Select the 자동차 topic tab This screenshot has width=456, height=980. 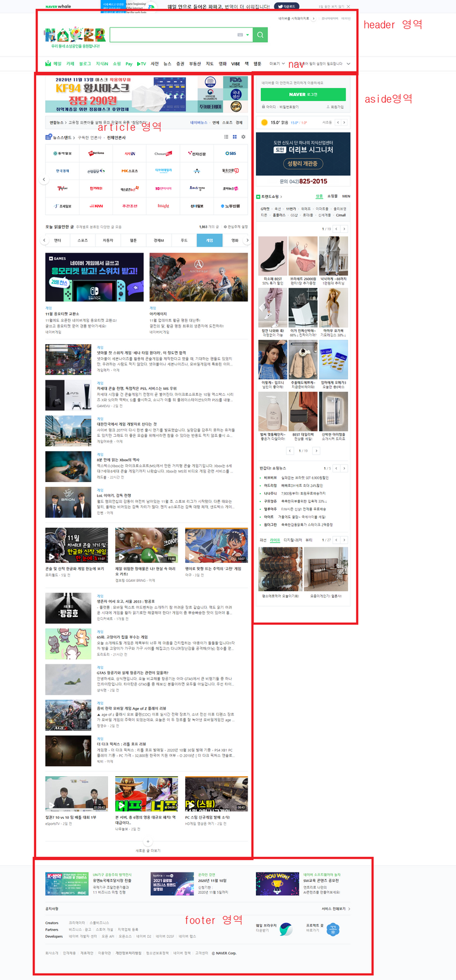[x=108, y=240]
